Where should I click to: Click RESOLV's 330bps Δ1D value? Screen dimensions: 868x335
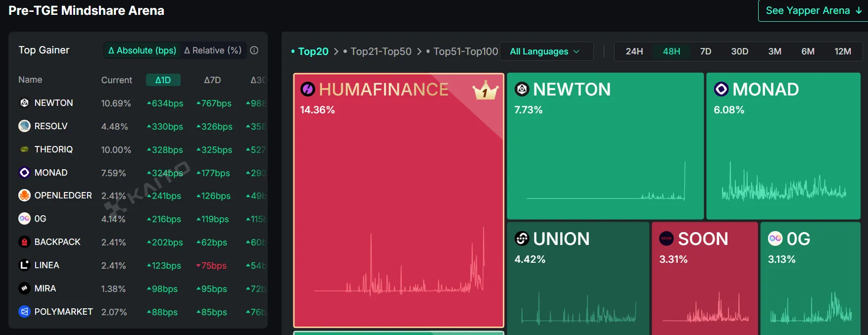pos(165,126)
